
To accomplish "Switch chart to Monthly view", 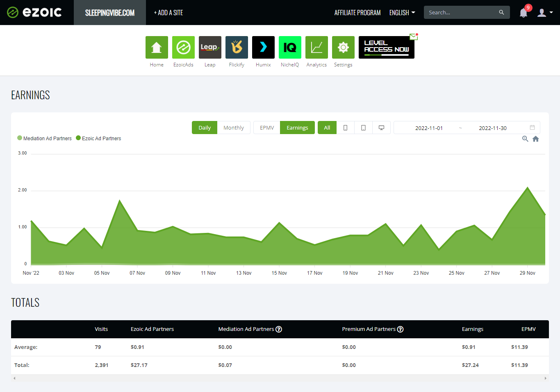I will click(234, 128).
